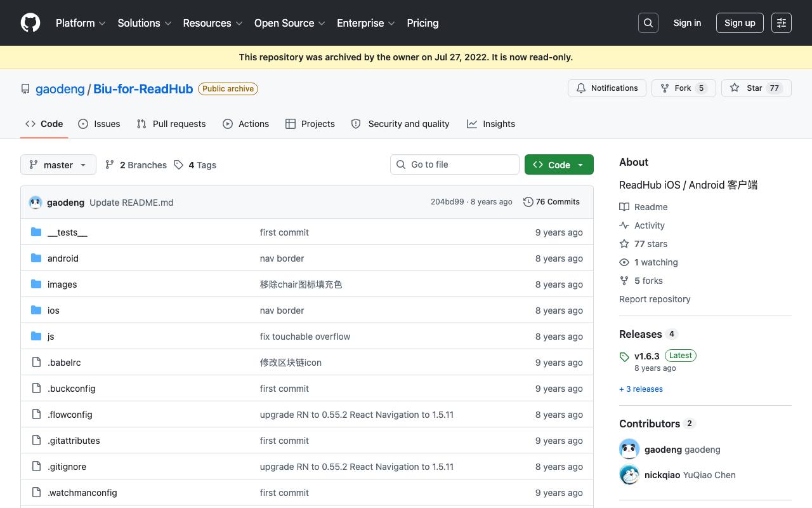Click the fork icon in Fork button
Image resolution: width=812 pixels, height=508 pixels.
click(665, 88)
